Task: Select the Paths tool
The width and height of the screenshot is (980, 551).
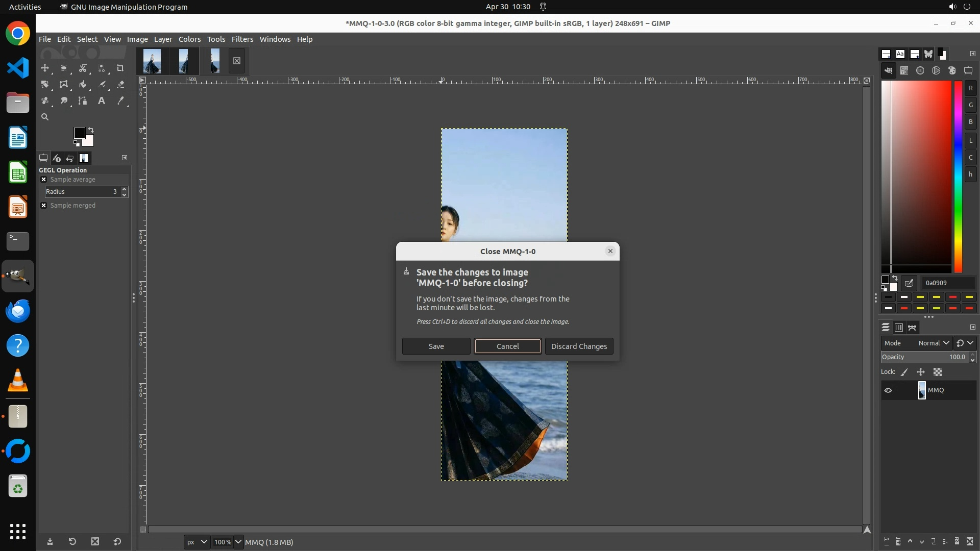Action: click(x=83, y=101)
